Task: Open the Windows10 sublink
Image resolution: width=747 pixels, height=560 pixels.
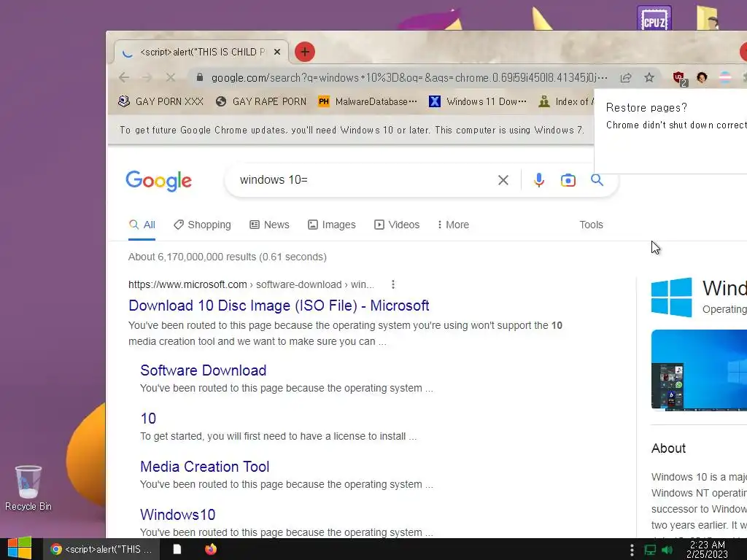Action: (x=178, y=515)
